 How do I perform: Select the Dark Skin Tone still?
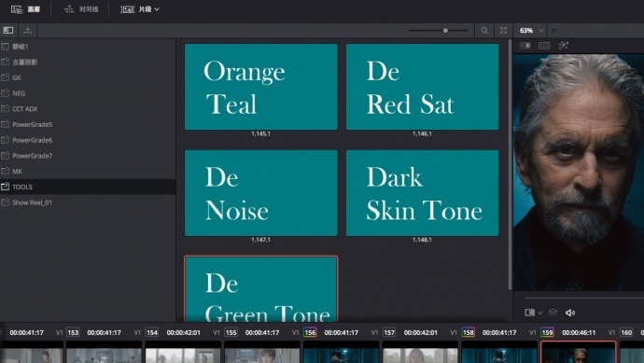pos(422,193)
